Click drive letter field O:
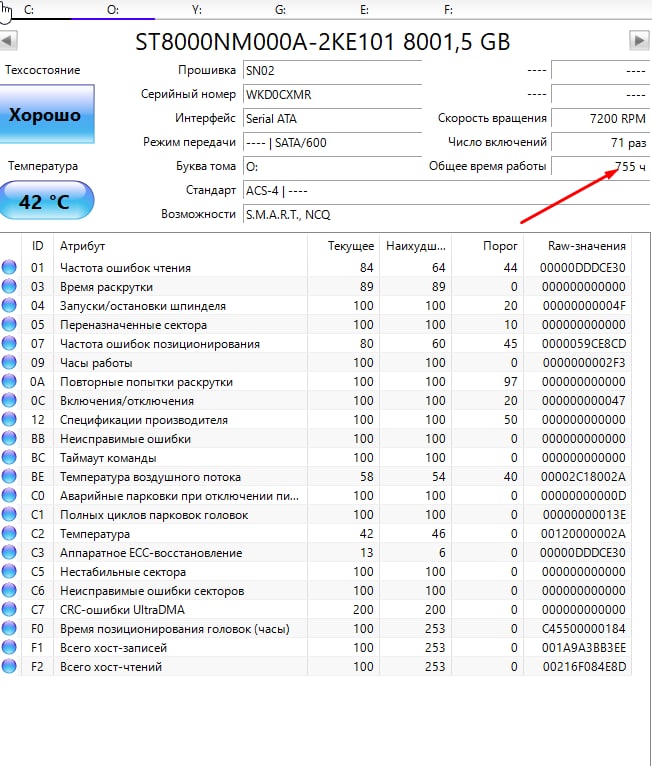 click(x=332, y=166)
